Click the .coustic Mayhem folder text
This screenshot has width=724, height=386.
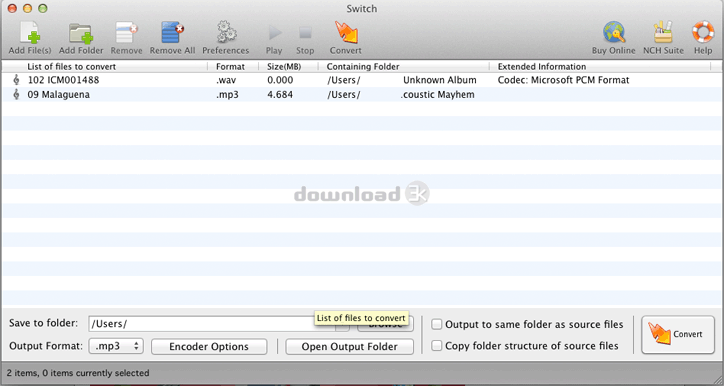437,95
